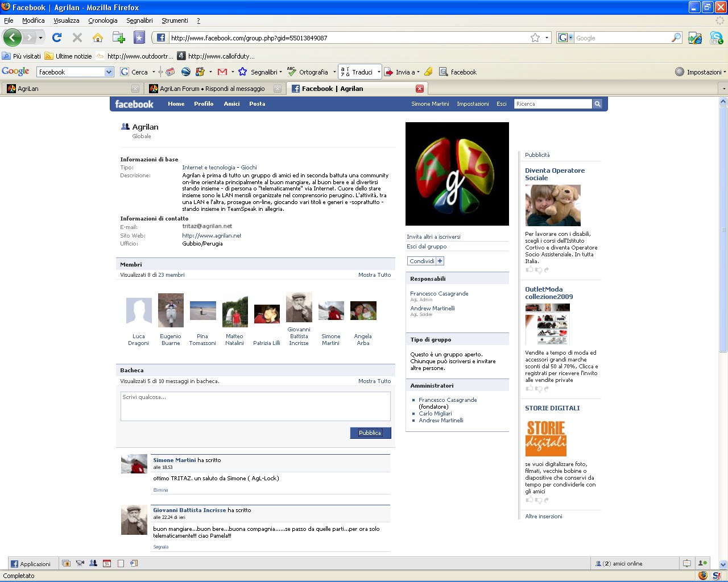Open the tab list dropdown arrow

[723, 89]
